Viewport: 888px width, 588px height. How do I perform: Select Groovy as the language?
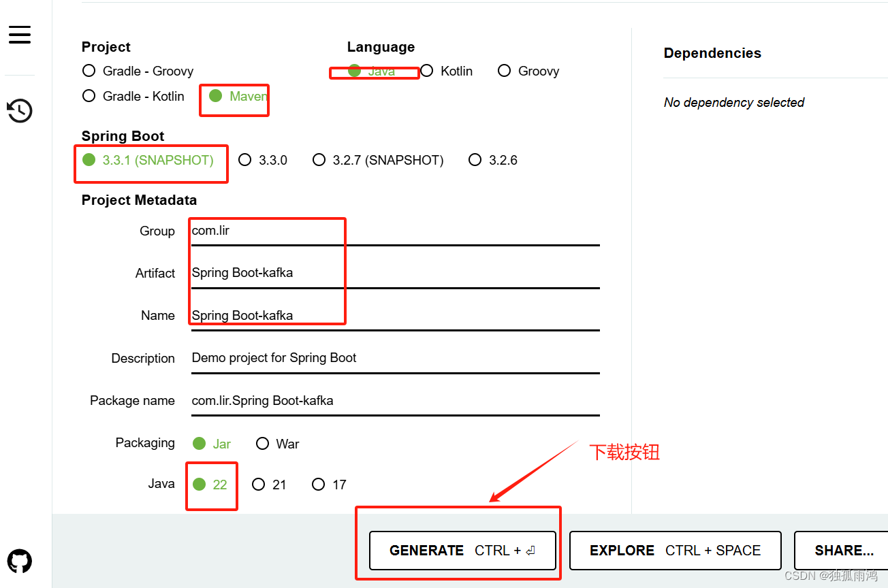point(504,71)
